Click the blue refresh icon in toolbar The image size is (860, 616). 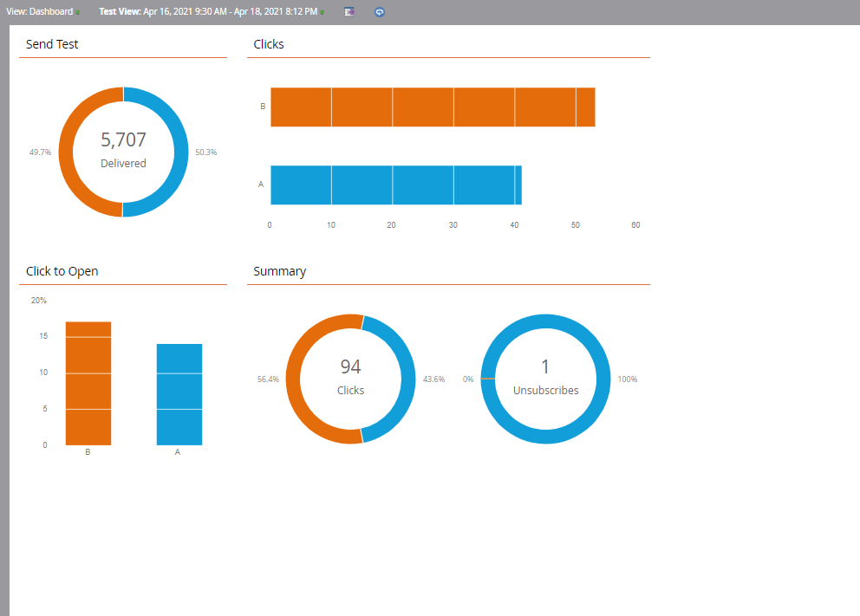[x=380, y=12]
